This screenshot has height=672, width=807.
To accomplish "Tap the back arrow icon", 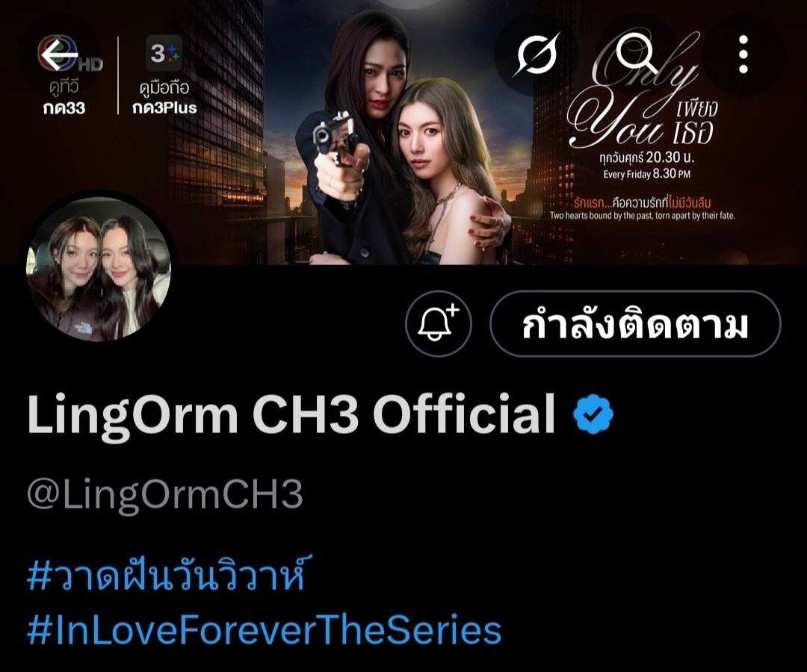I will pyautogui.click(x=60, y=55).
